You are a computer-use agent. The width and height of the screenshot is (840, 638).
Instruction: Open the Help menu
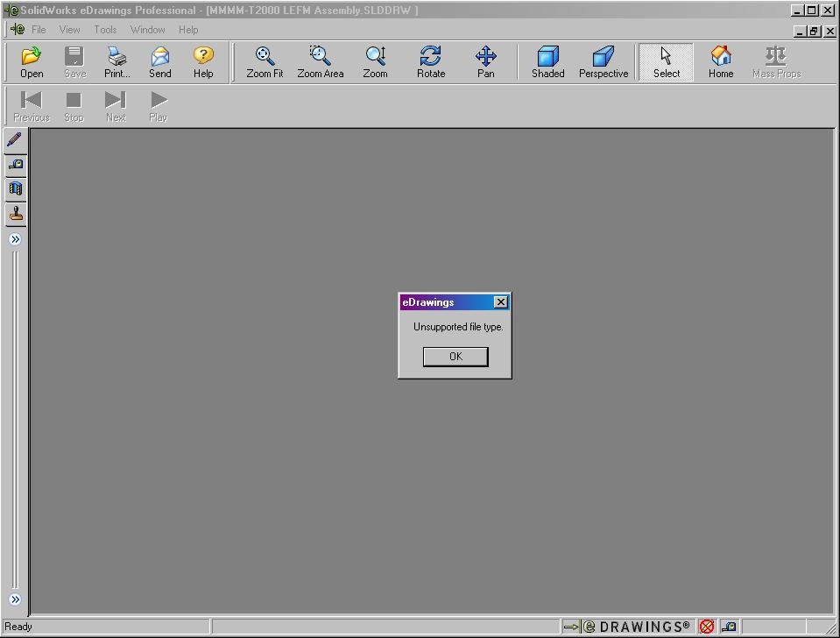click(188, 30)
